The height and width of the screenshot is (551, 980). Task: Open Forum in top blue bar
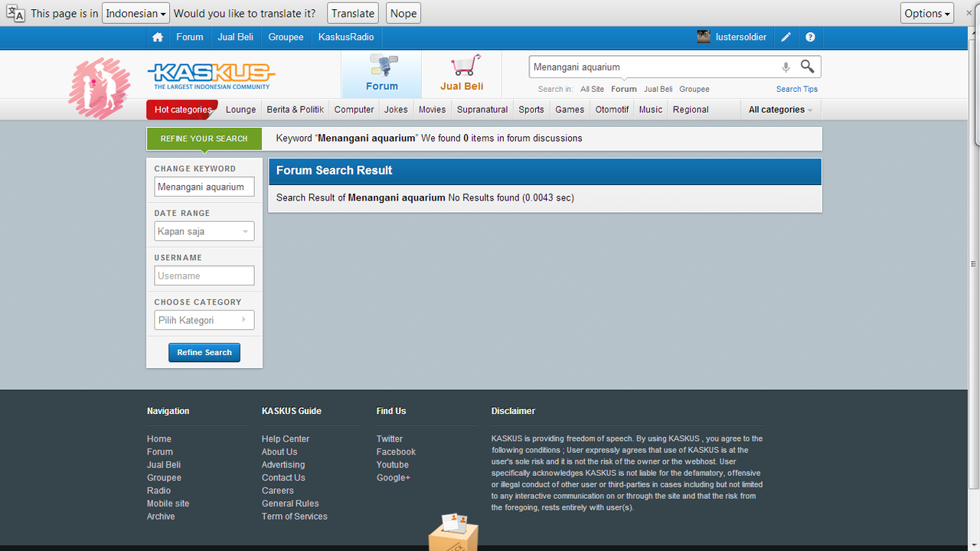click(190, 37)
